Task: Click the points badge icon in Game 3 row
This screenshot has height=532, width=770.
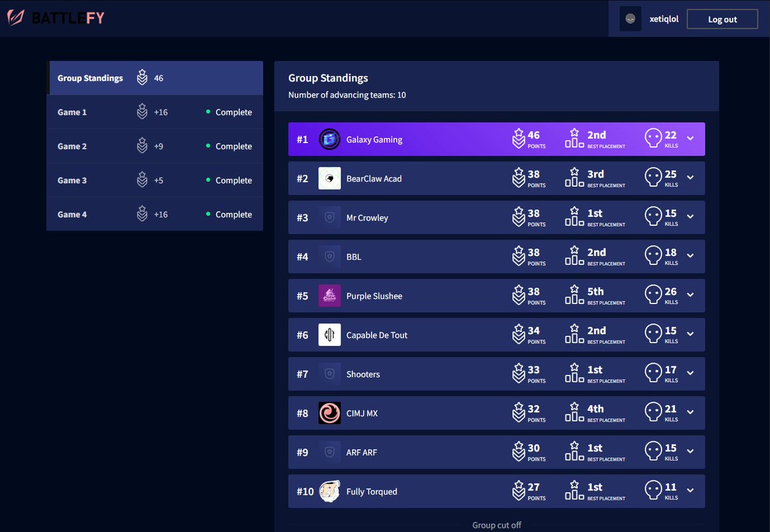Action: pyautogui.click(x=142, y=180)
